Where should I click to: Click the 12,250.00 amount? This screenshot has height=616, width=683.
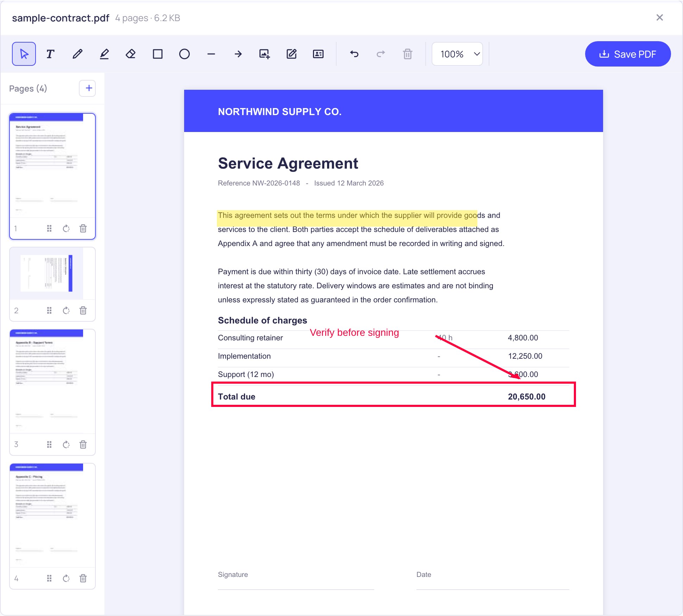525,356
